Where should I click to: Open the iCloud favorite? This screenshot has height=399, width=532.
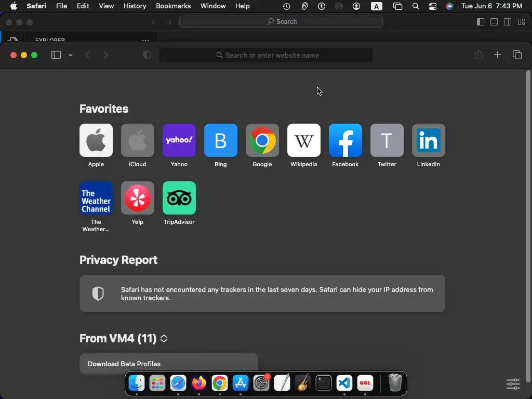coord(137,140)
